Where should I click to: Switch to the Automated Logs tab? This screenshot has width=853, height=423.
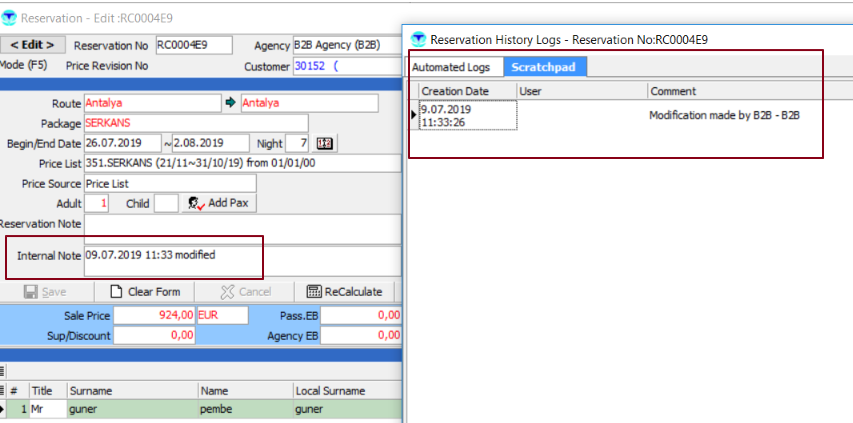click(x=451, y=67)
